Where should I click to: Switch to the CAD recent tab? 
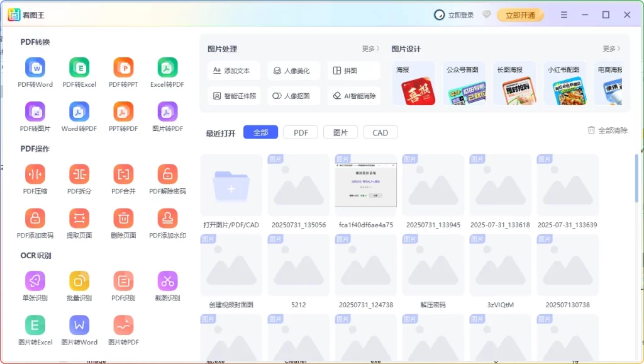[380, 132]
